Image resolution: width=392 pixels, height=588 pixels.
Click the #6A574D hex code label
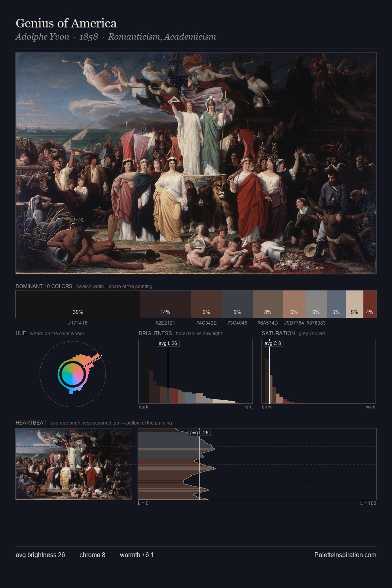[267, 323]
